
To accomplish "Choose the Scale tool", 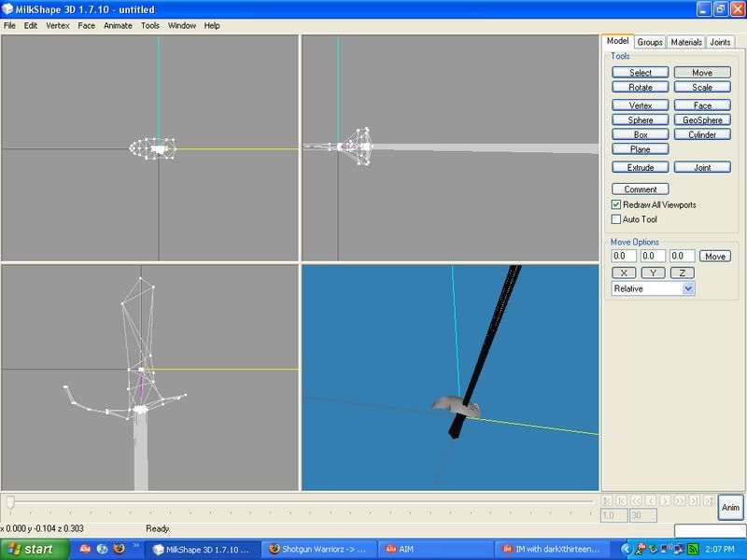I will coord(702,87).
